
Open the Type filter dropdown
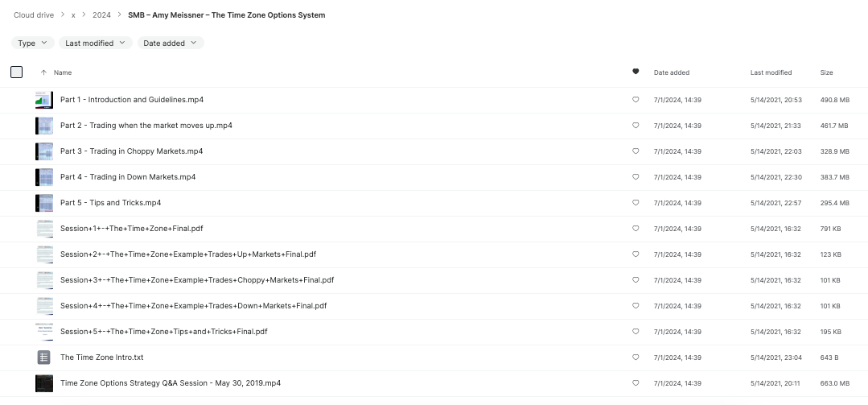coord(33,43)
